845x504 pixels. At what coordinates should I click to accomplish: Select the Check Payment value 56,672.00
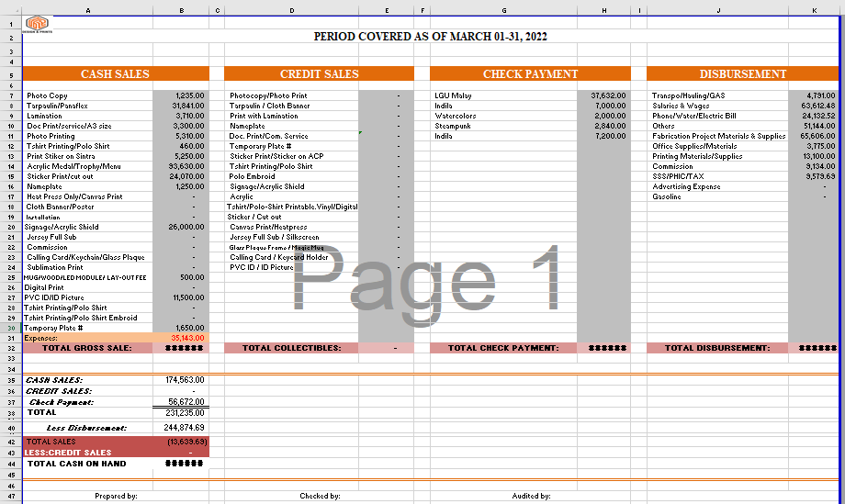click(181, 402)
